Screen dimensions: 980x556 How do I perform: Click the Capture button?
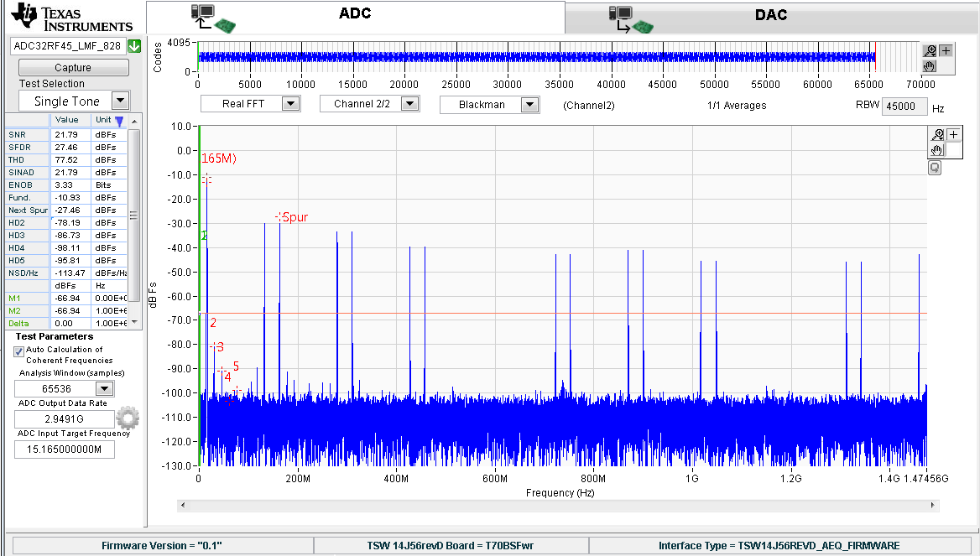(73, 67)
